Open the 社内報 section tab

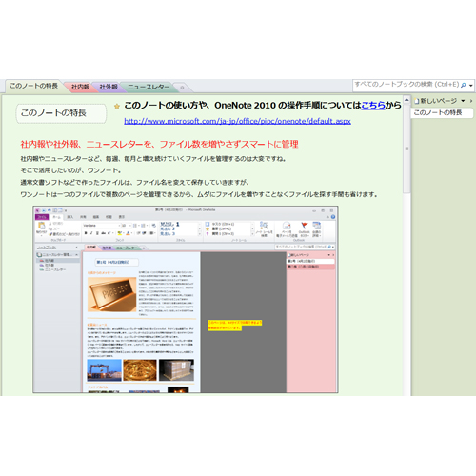click(x=80, y=87)
